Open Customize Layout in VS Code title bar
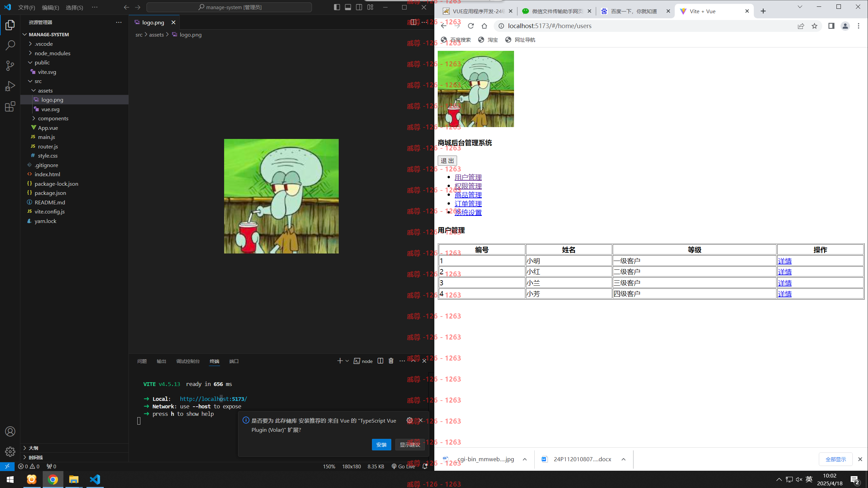This screenshot has width=868, height=488. point(370,7)
